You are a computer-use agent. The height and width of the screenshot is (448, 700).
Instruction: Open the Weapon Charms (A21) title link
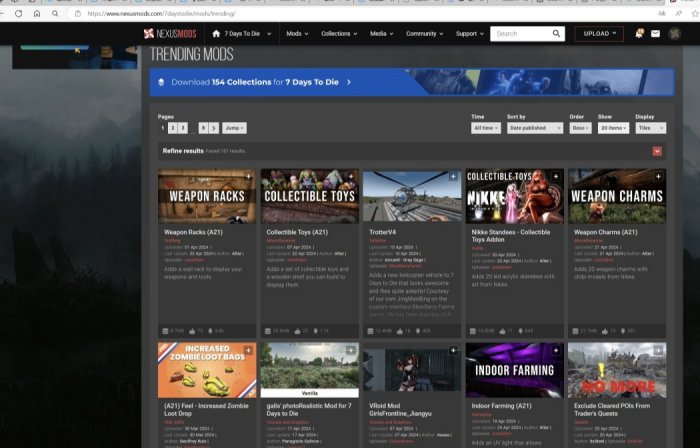pos(605,232)
